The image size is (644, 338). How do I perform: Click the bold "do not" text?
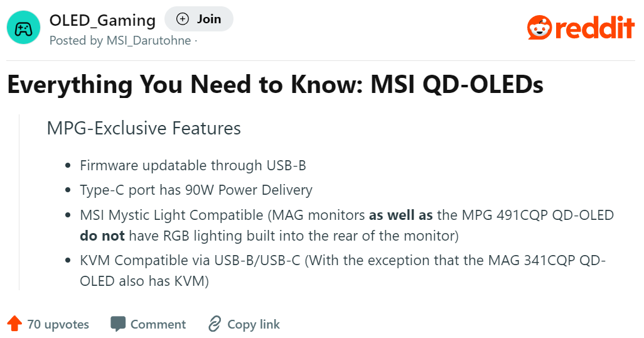(x=102, y=236)
